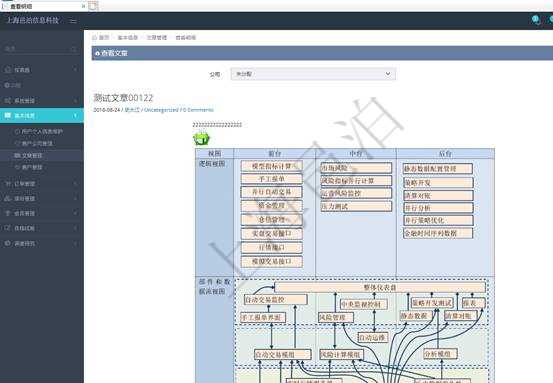Viewport: 553px width, 383px height.
Task: Click the 订单管理 cart icon in sidebar
Action: (x=8, y=184)
